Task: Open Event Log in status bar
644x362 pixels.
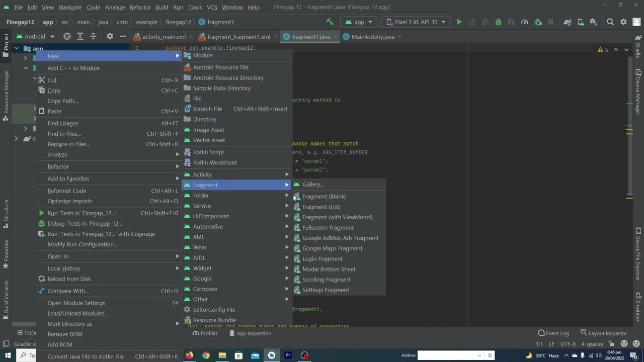Action: click(x=553, y=333)
